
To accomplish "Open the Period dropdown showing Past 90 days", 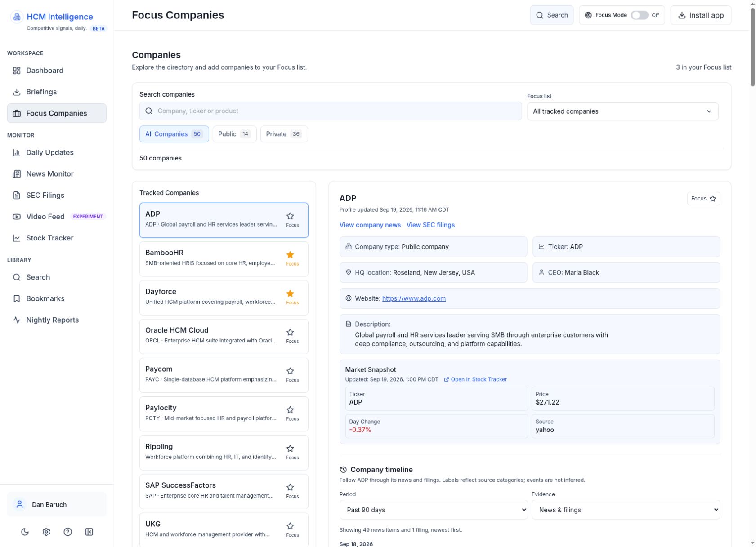I will (x=434, y=510).
